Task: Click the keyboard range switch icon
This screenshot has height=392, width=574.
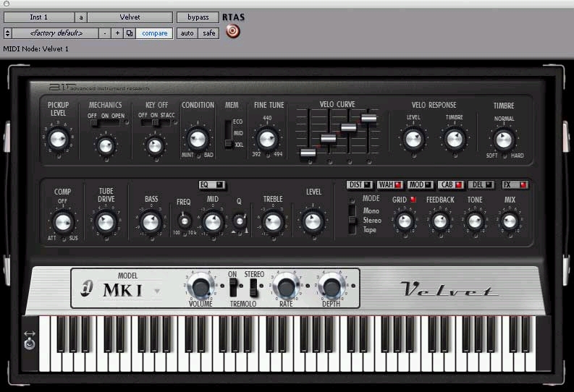Action: pyautogui.click(x=29, y=340)
